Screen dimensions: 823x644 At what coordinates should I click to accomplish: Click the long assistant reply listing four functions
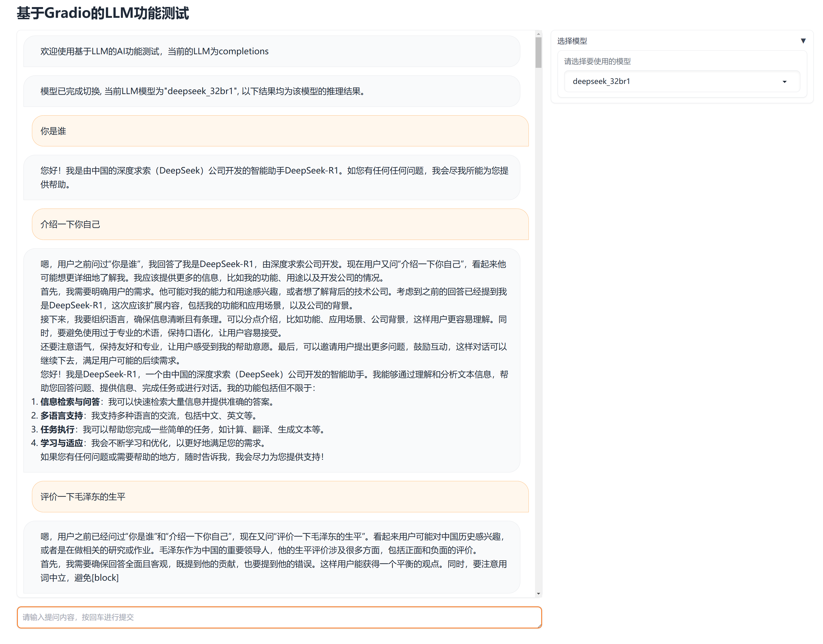pyautogui.click(x=271, y=358)
